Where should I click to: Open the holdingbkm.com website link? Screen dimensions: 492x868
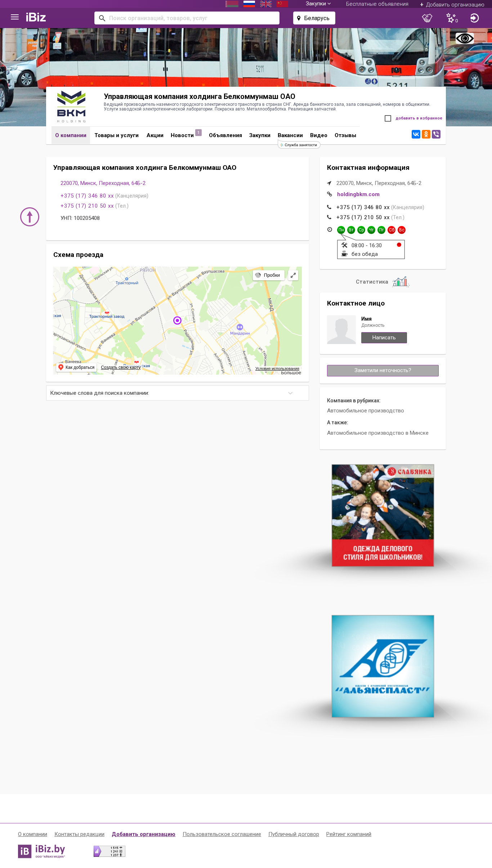click(x=358, y=194)
